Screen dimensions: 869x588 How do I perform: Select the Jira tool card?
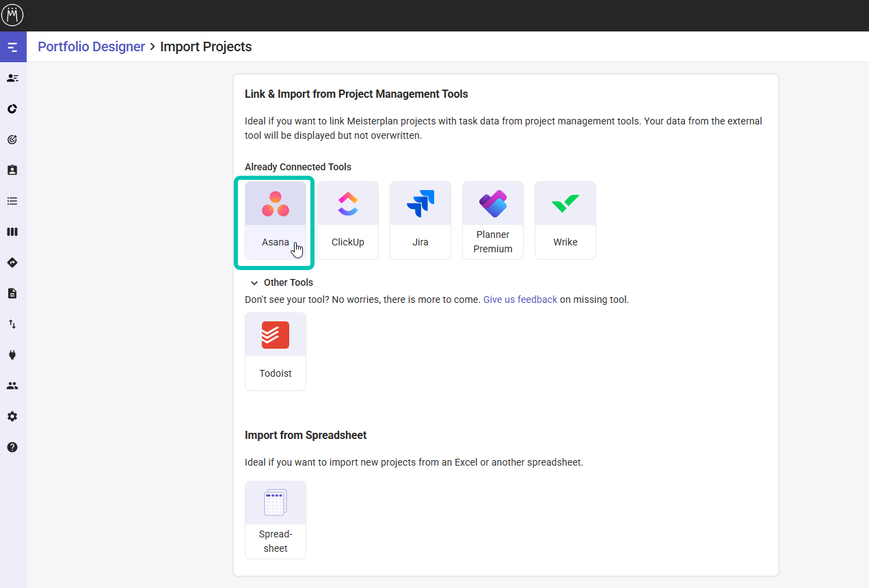point(420,220)
